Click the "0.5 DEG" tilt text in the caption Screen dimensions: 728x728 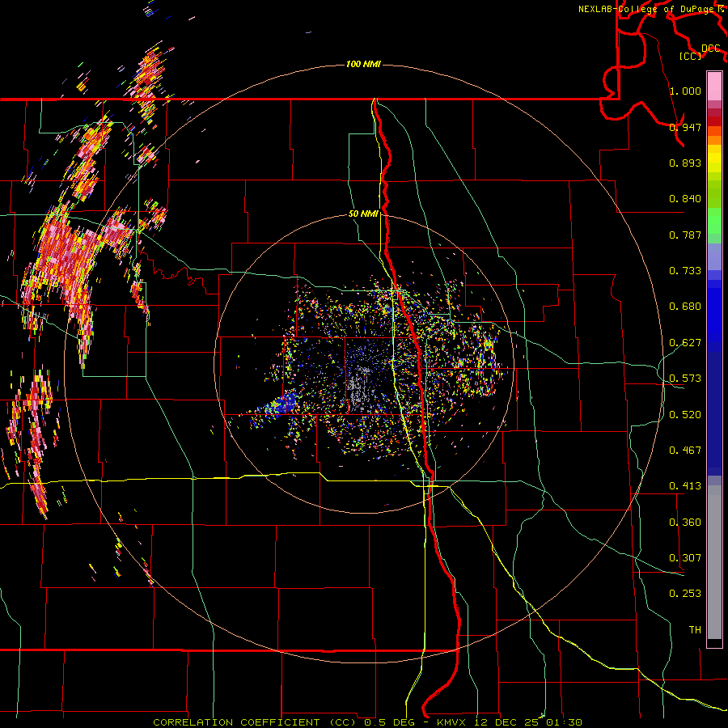(x=389, y=722)
